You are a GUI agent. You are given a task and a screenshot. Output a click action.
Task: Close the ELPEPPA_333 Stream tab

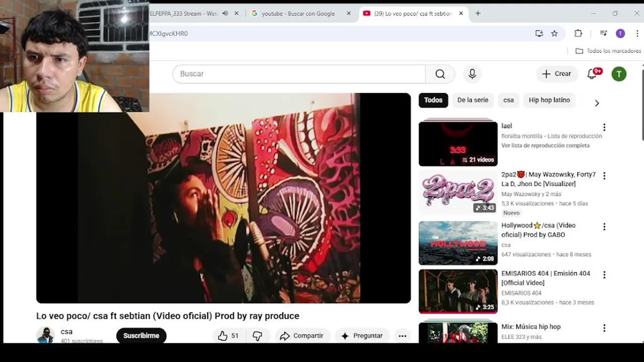point(236,14)
